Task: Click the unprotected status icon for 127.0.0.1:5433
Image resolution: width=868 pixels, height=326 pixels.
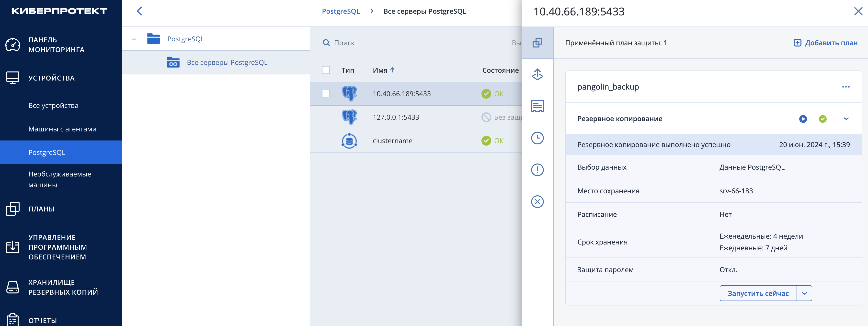Action: (486, 117)
